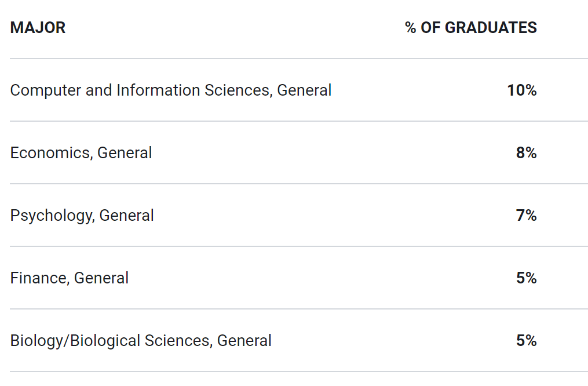Select Biology/Biological Sciences, General major

[x=141, y=341]
